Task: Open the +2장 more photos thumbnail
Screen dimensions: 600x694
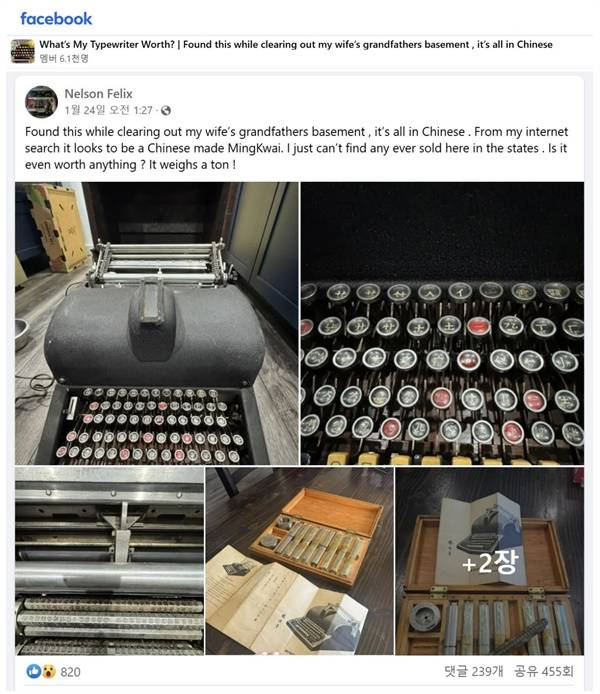Action: [x=489, y=561]
